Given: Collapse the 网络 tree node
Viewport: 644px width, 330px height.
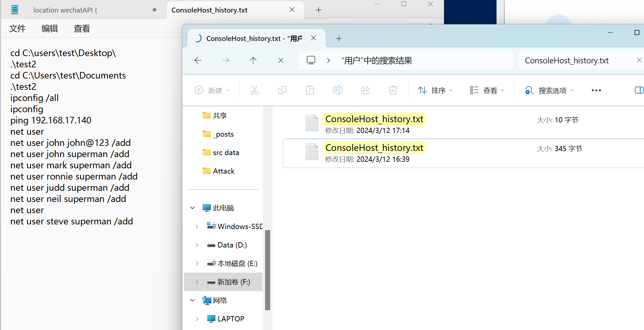Looking at the screenshot, I should click(x=193, y=300).
